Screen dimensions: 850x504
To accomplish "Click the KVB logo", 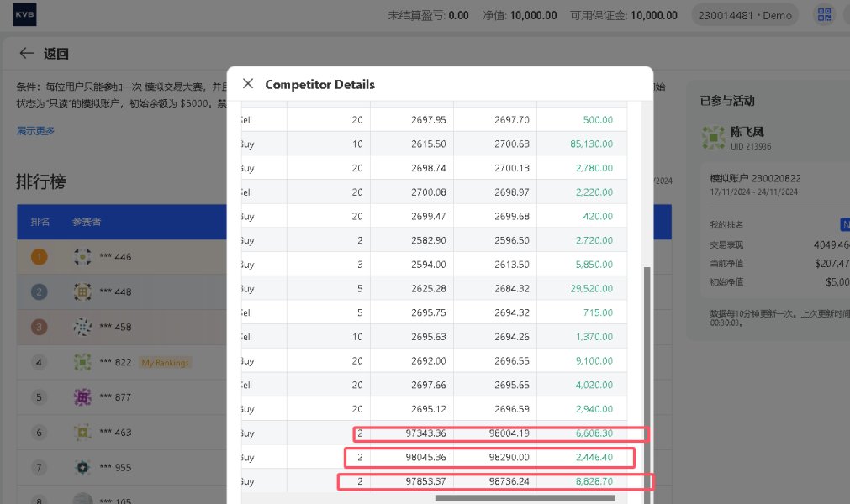I will pyautogui.click(x=24, y=15).
